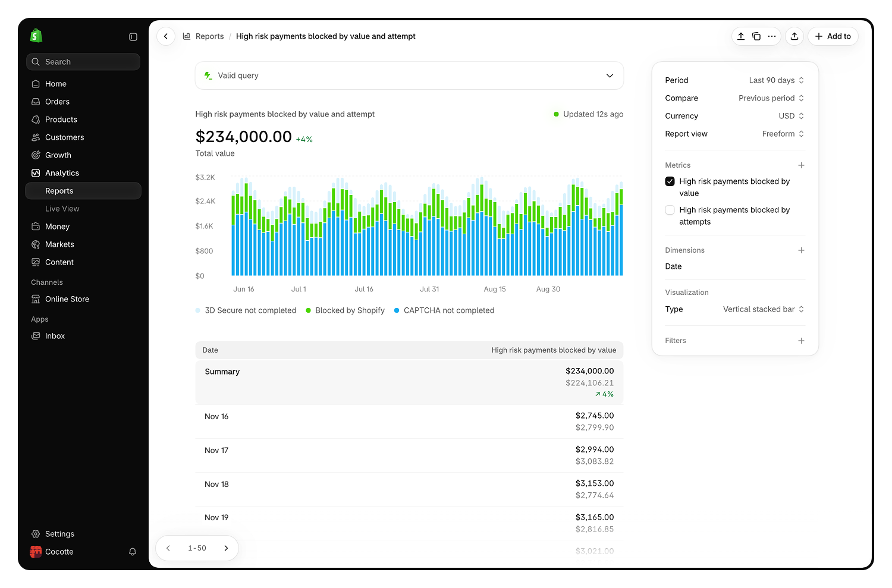Click the Reports breadcrumb link

209,36
